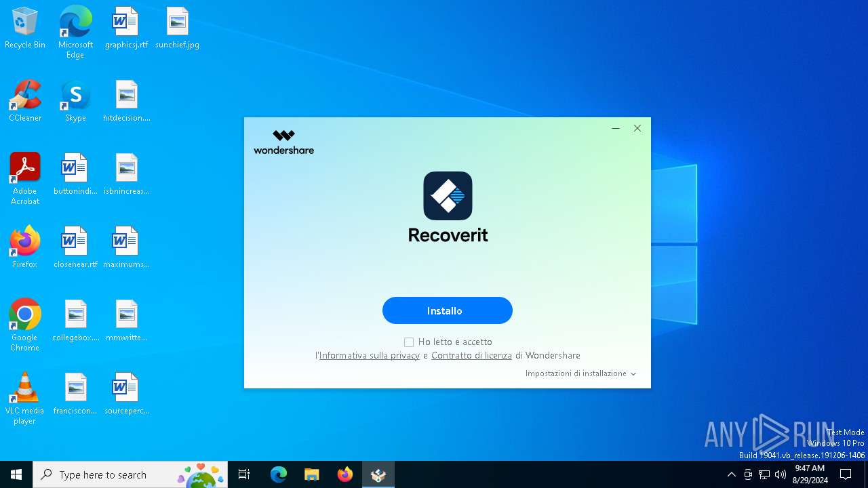This screenshot has height=488, width=868.
Task: Click the Recoverit app logo
Action: pos(448,196)
